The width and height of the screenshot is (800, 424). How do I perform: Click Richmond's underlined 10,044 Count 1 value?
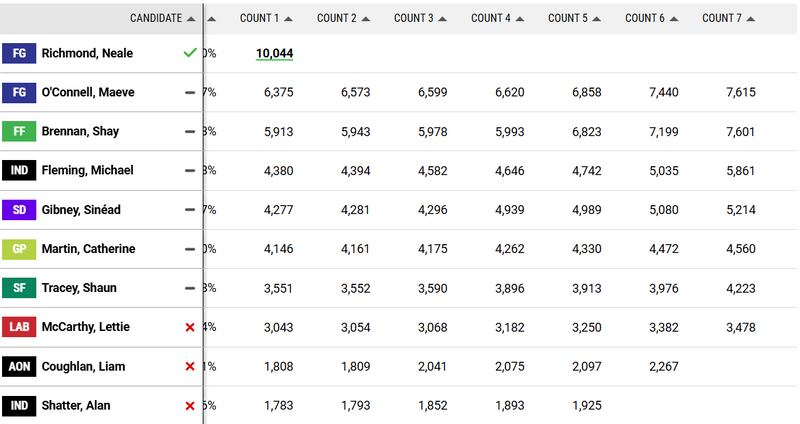[273, 53]
